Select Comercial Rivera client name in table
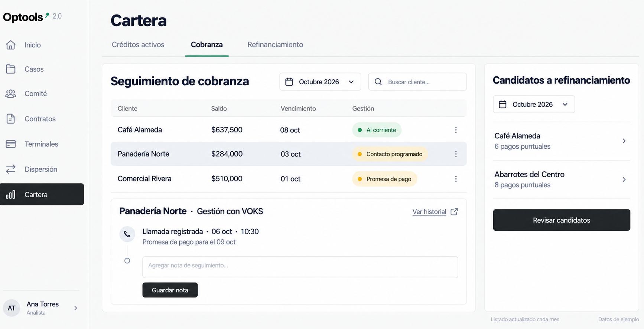The height and width of the screenshot is (329, 644). pyautogui.click(x=144, y=179)
